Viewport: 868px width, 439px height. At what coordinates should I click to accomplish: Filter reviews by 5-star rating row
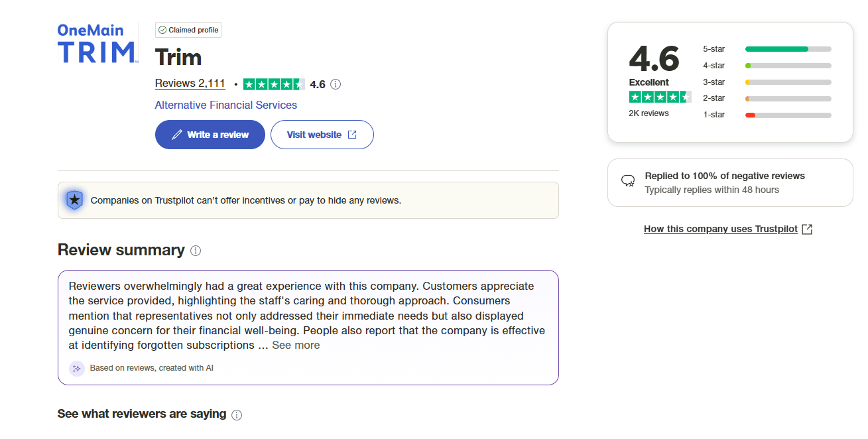click(767, 49)
